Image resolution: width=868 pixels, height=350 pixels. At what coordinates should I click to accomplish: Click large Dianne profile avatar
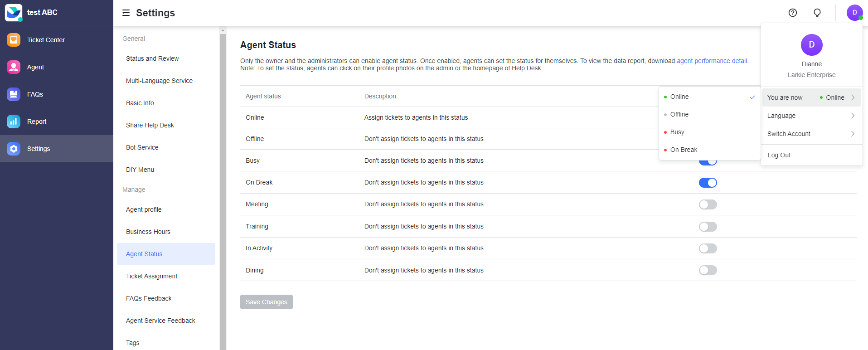(x=812, y=45)
